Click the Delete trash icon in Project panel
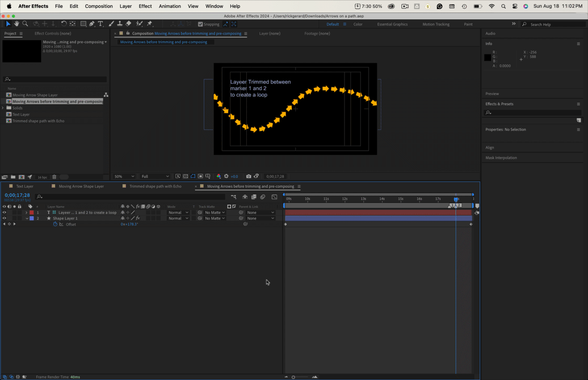 tap(54, 177)
